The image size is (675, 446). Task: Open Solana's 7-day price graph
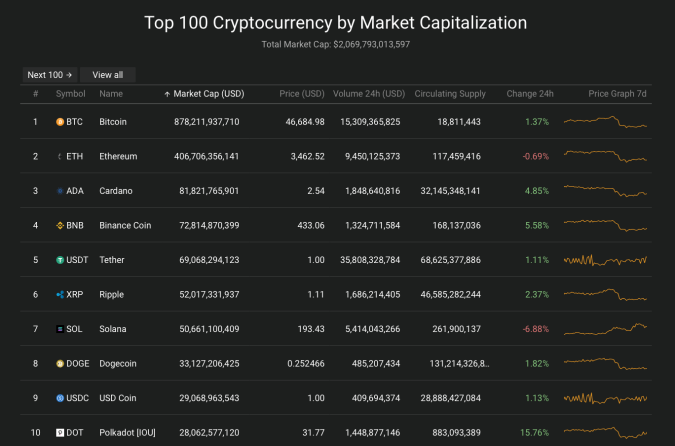pos(605,329)
